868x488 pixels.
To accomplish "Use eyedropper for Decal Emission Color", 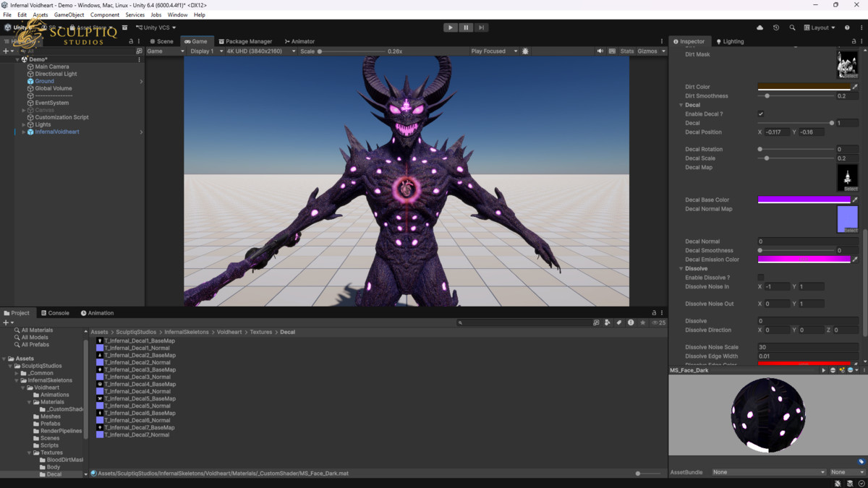I will tap(855, 260).
